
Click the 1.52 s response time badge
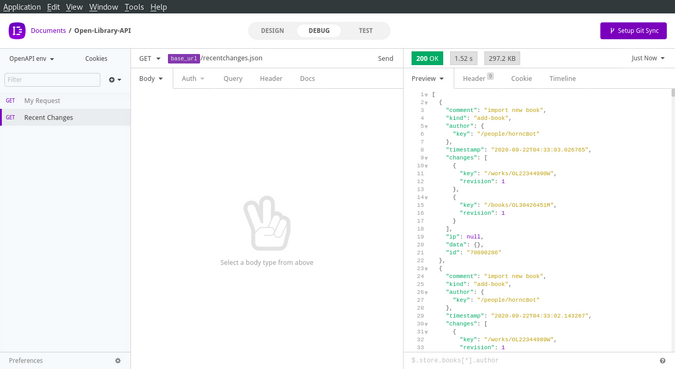(x=464, y=58)
